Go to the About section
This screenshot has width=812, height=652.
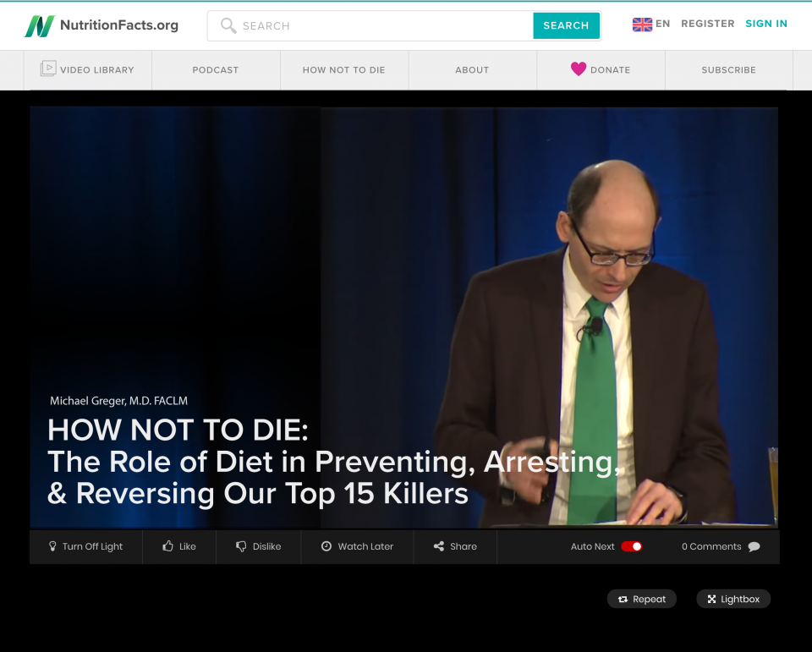point(472,70)
